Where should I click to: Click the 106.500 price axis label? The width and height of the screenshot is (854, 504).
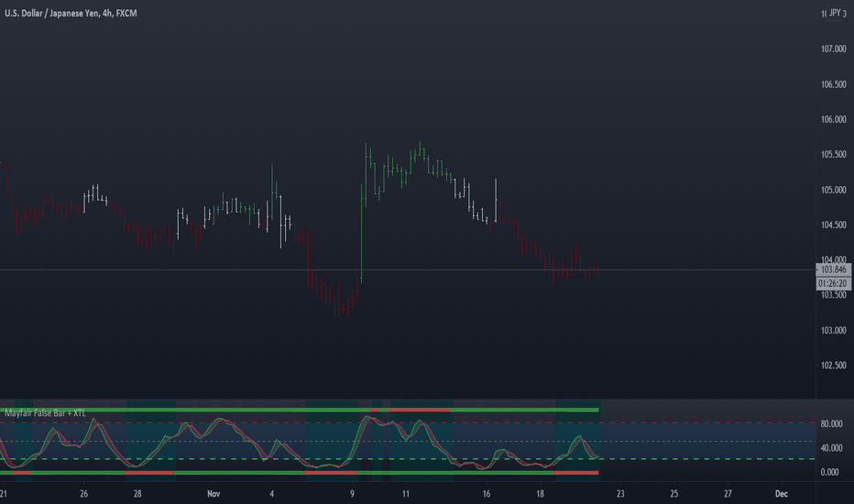pos(833,84)
